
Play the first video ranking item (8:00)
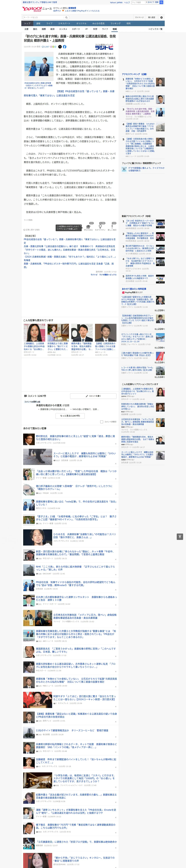(160, 224)
